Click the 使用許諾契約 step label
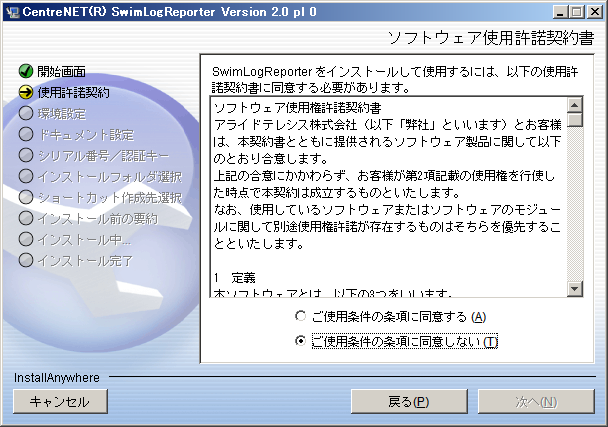 click(73, 92)
